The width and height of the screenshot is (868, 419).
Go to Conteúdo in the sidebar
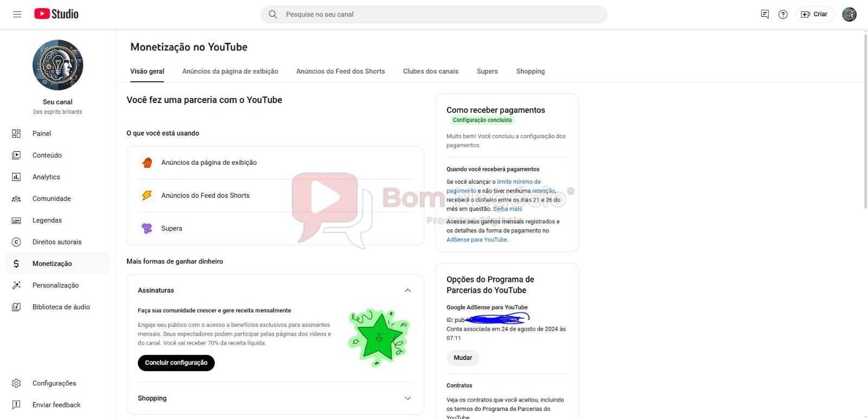[58, 155]
